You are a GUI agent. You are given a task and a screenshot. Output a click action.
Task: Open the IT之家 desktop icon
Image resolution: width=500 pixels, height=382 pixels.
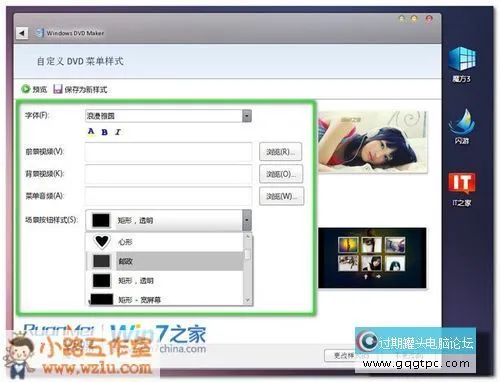462,189
